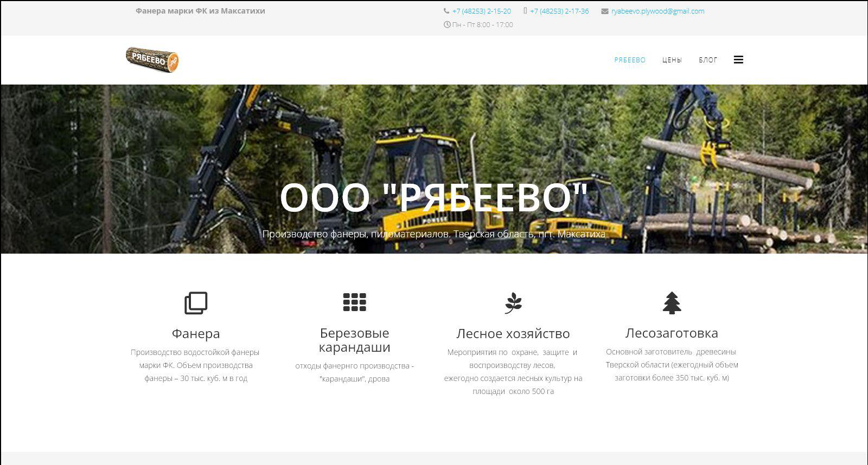
Task: Click the Фанера stacked-sheets icon
Action: [196, 303]
